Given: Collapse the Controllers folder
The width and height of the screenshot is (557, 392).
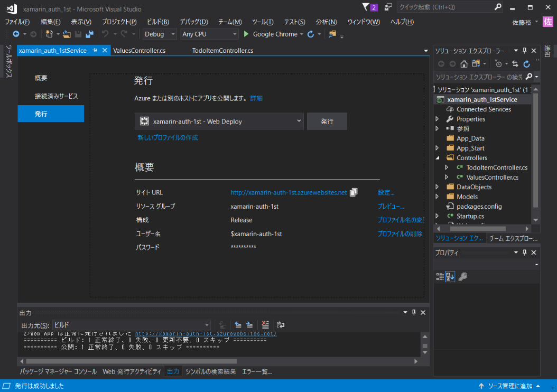Looking at the screenshot, I should (438, 157).
